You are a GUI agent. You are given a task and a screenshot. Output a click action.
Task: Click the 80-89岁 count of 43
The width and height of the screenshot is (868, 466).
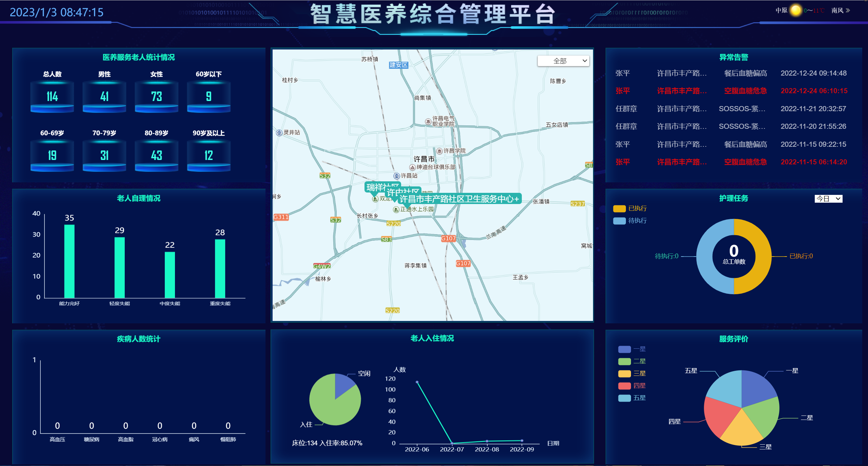point(157,156)
